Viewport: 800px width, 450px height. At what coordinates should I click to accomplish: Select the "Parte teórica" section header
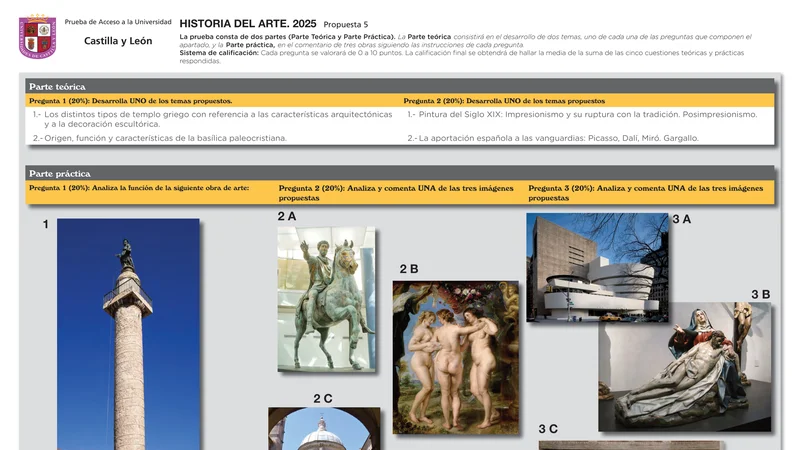tap(57, 87)
